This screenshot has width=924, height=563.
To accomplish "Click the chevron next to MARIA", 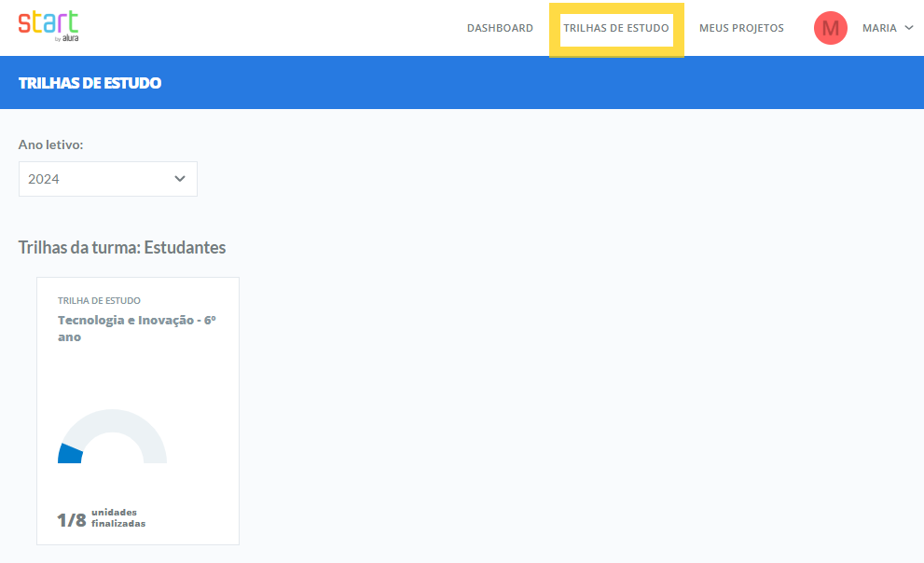I will coord(908,28).
